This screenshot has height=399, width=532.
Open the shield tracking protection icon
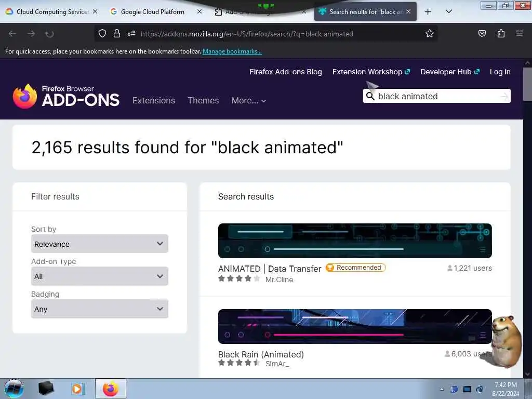coord(102,33)
